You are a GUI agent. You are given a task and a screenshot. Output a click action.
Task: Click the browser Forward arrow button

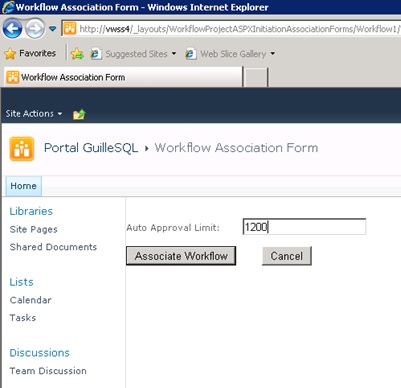[x=35, y=29]
